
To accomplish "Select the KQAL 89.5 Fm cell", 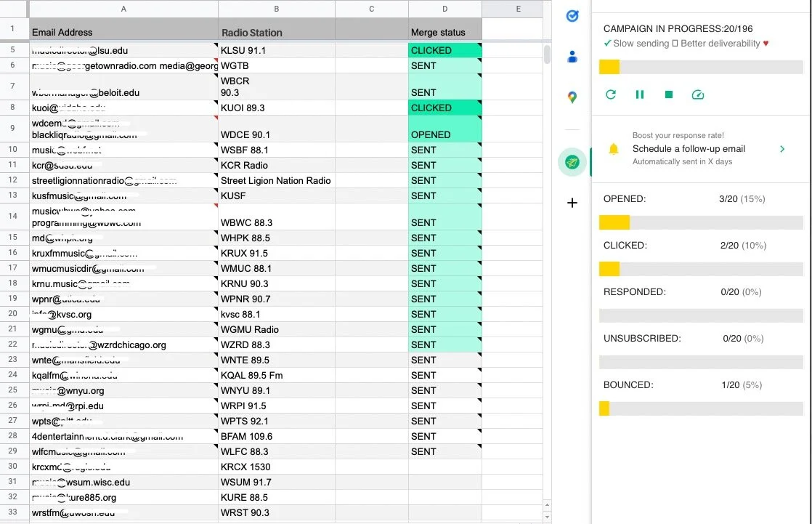I will tap(277, 375).
